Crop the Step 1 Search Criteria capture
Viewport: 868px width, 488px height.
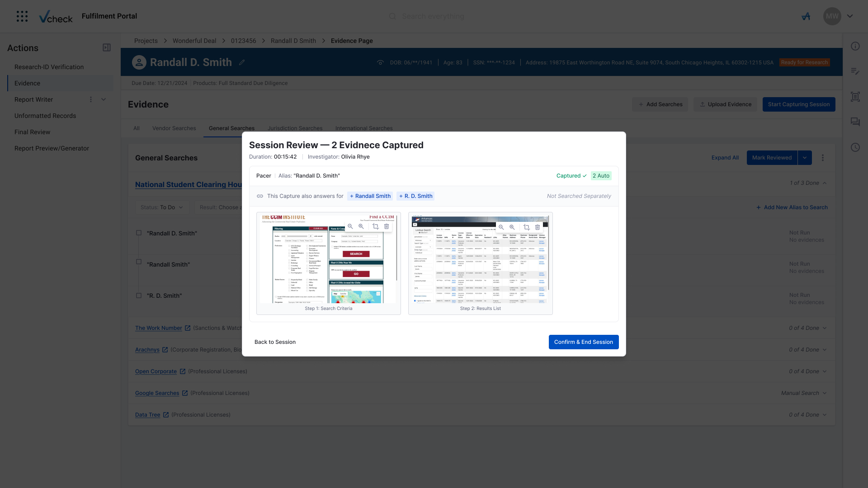click(x=376, y=226)
